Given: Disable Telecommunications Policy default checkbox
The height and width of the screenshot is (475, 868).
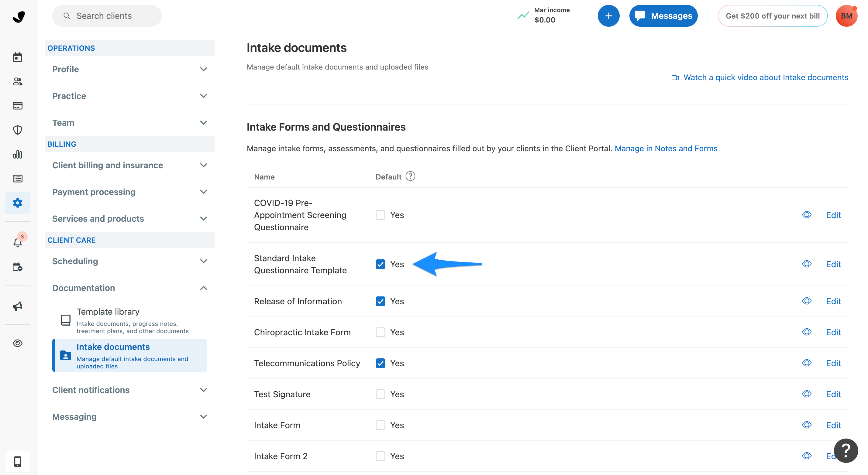Looking at the screenshot, I should coord(381,363).
